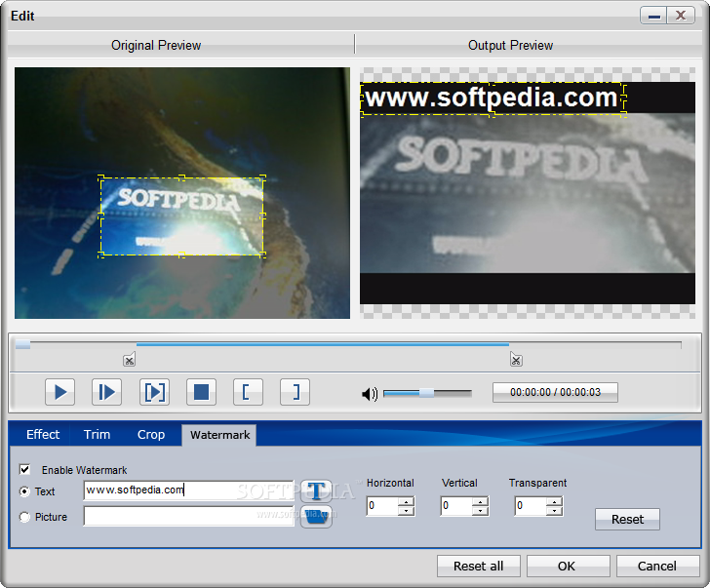Decrease the Vertical value with down arrow
Viewport: 710px width, 588px height.
(480, 511)
